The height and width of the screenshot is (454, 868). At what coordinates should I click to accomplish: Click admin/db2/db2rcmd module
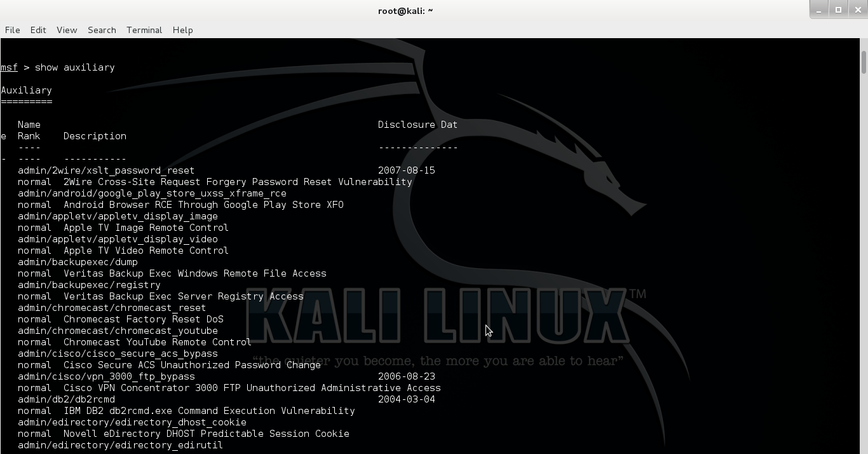pos(66,399)
